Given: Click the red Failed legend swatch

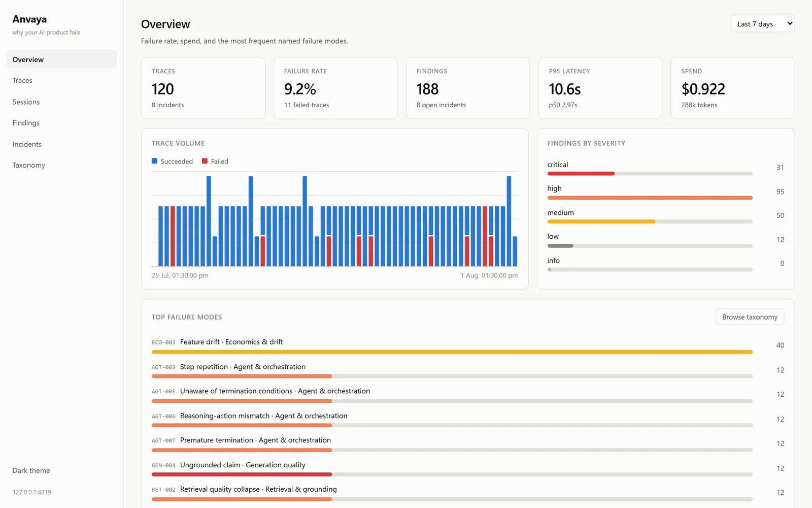Looking at the screenshot, I should coord(205,161).
